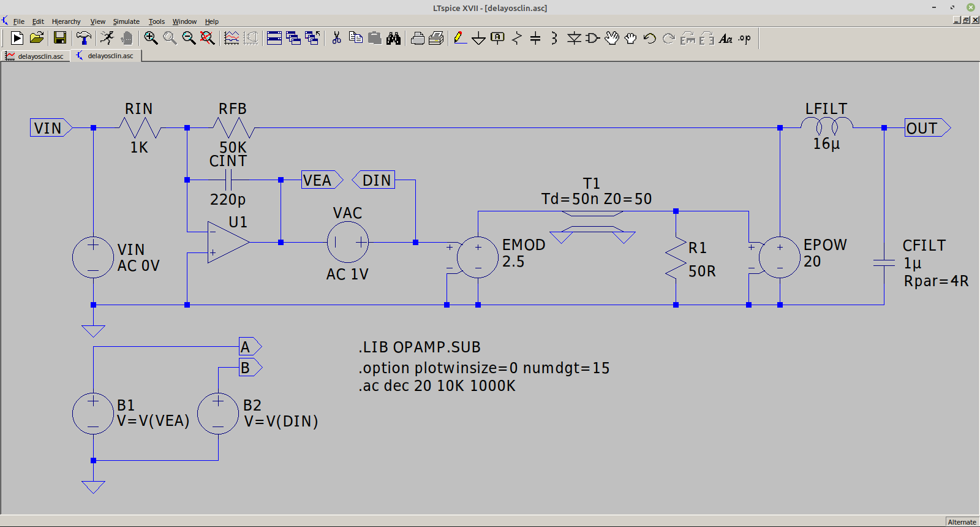The height and width of the screenshot is (527, 980).
Task: Click the .ac dec 20 10K 1000K directive
Action: (x=437, y=386)
